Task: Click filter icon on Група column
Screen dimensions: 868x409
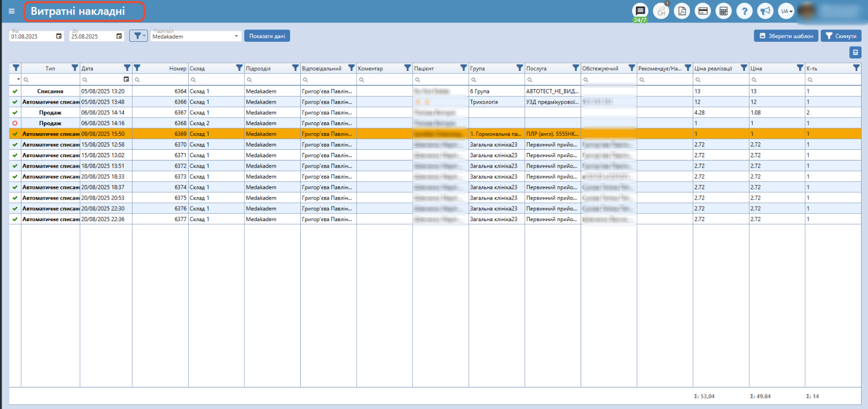Action: [x=520, y=68]
